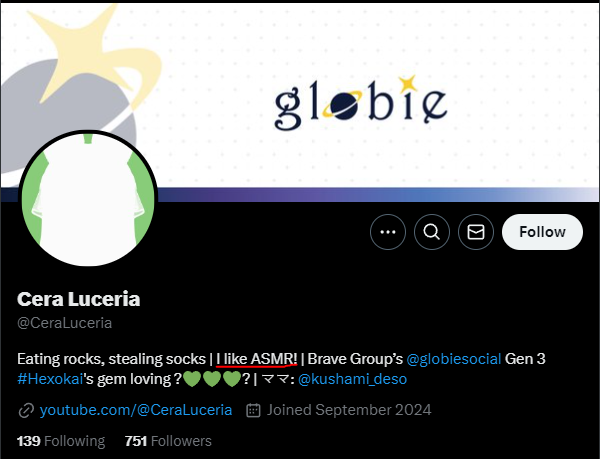This screenshot has height=459, width=600.
Task: Open youtube.com/@CeraLuceria channel link
Action: 136,410
